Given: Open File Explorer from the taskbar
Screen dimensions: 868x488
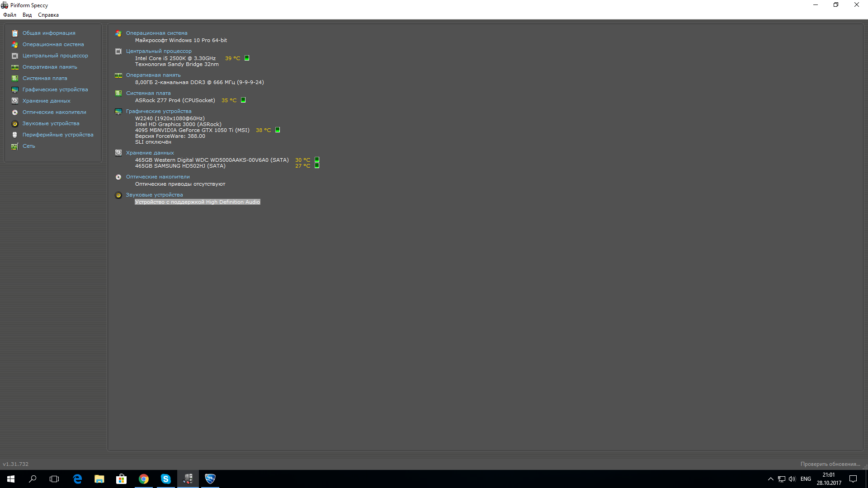Looking at the screenshot, I should [99, 479].
